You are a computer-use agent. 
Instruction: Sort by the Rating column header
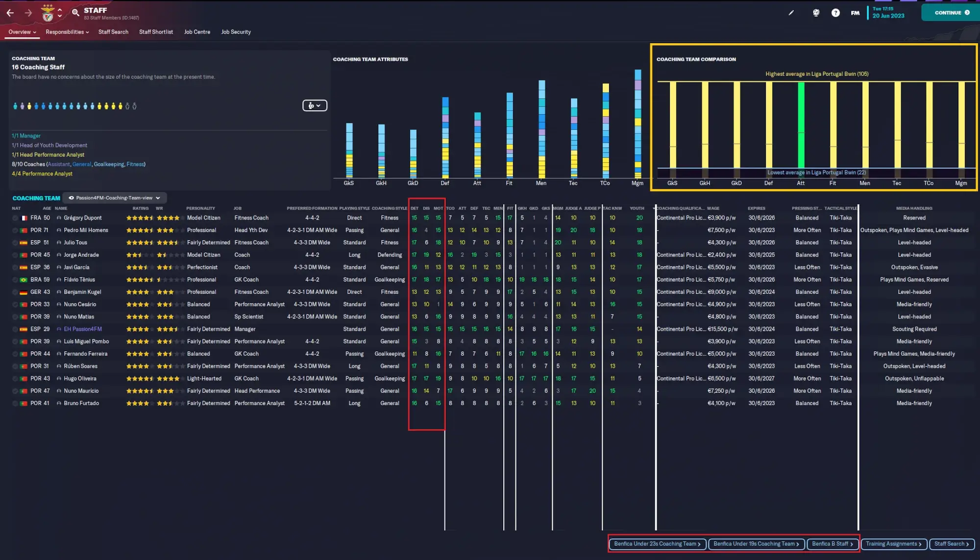140,208
